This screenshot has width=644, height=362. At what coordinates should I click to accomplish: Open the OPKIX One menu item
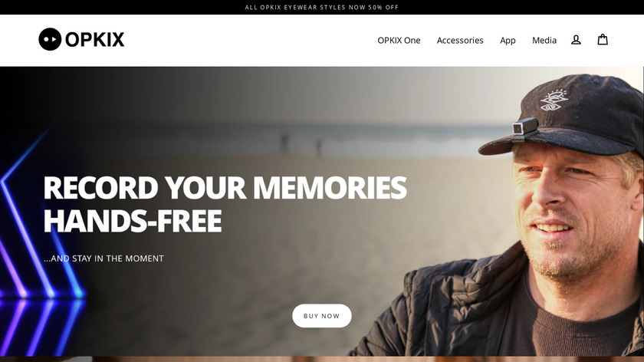click(399, 41)
